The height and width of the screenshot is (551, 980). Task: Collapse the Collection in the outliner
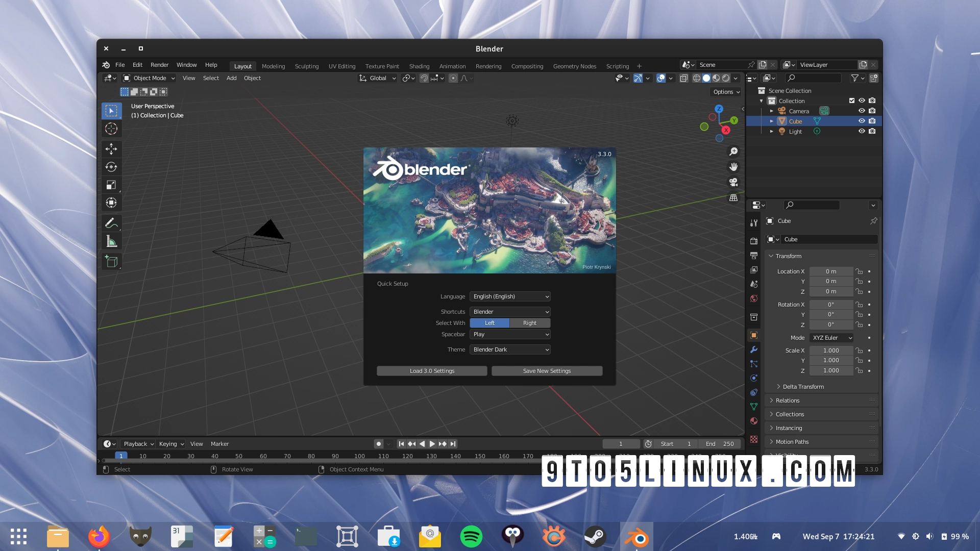pyautogui.click(x=761, y=101)
